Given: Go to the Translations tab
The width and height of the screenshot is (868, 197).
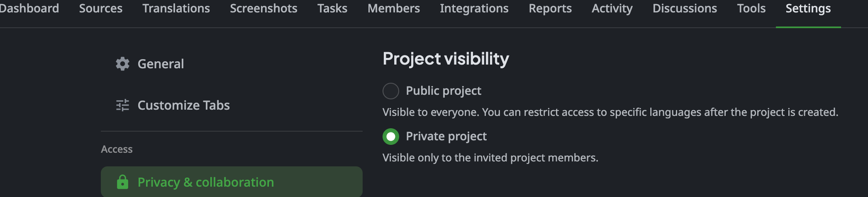Looking at the screenshot, I should pyautogui.click(x=176, y=8).
